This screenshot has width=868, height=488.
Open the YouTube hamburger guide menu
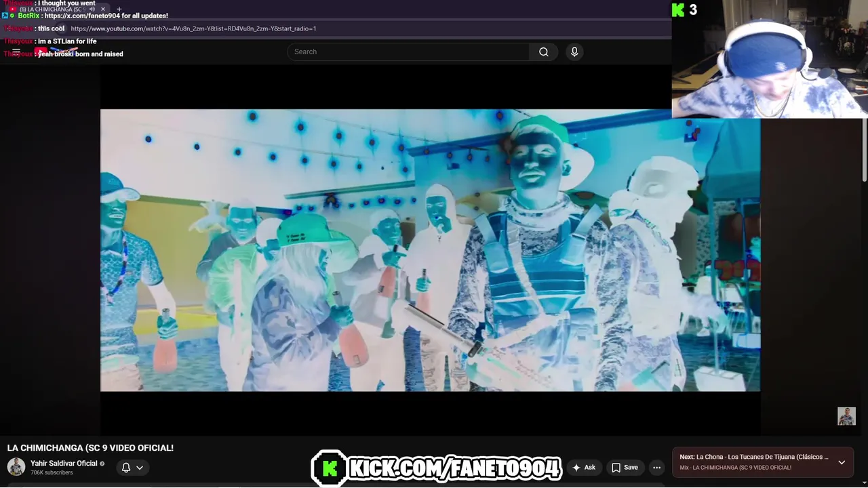(16, 52)
